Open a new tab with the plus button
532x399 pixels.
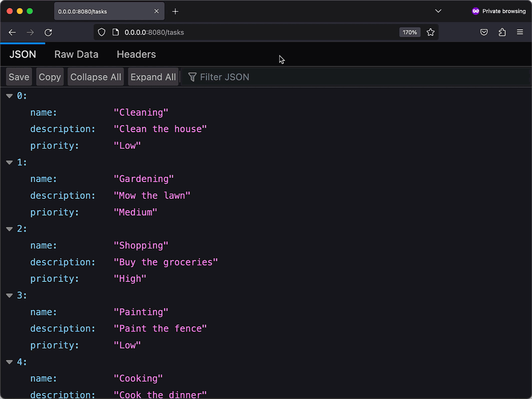pyautogui.click(x=175, y=11)
